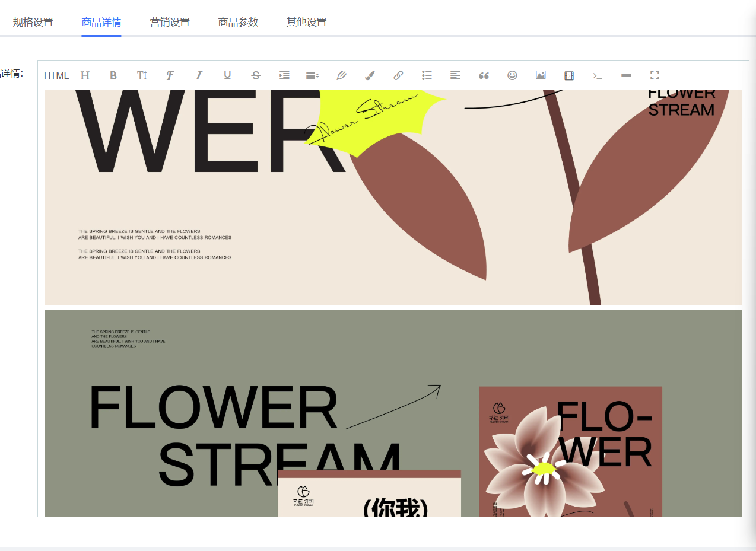
Task: Switch to the 营销设置 tab
Action: pos(170,23)
